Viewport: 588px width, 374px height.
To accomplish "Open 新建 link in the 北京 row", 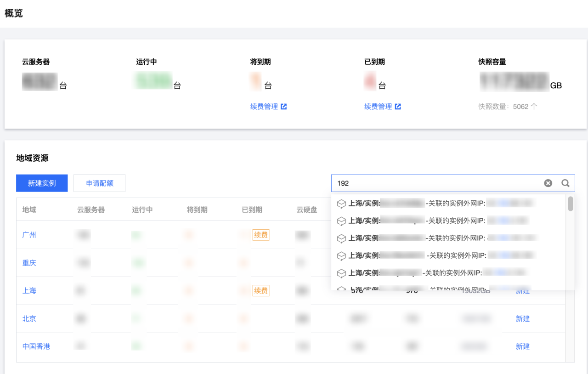I will (x=523, y=318).
